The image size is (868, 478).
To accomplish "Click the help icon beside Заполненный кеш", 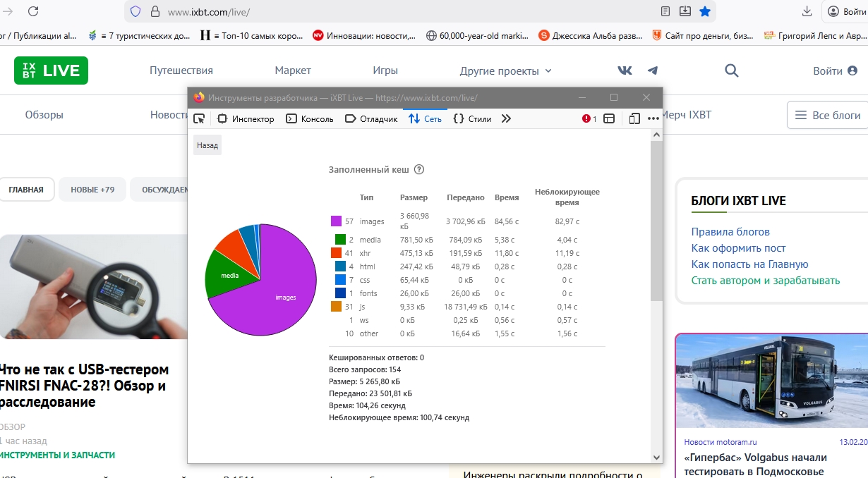I will pyautogui.click(x=419, y=169).
